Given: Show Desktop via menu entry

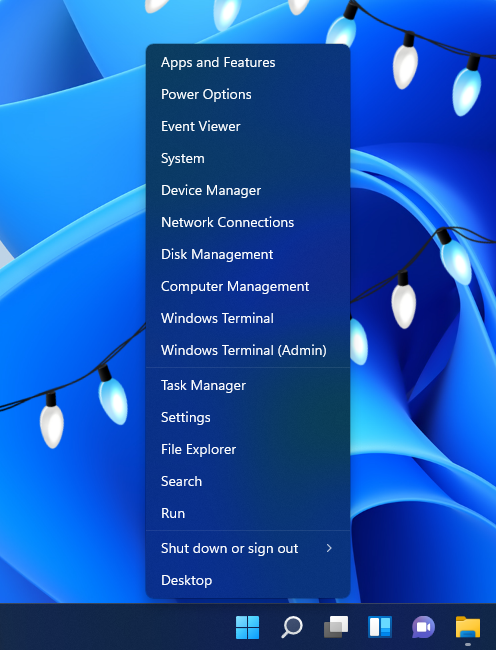Looking at the screenshot, I should click(x=248, y=580).
